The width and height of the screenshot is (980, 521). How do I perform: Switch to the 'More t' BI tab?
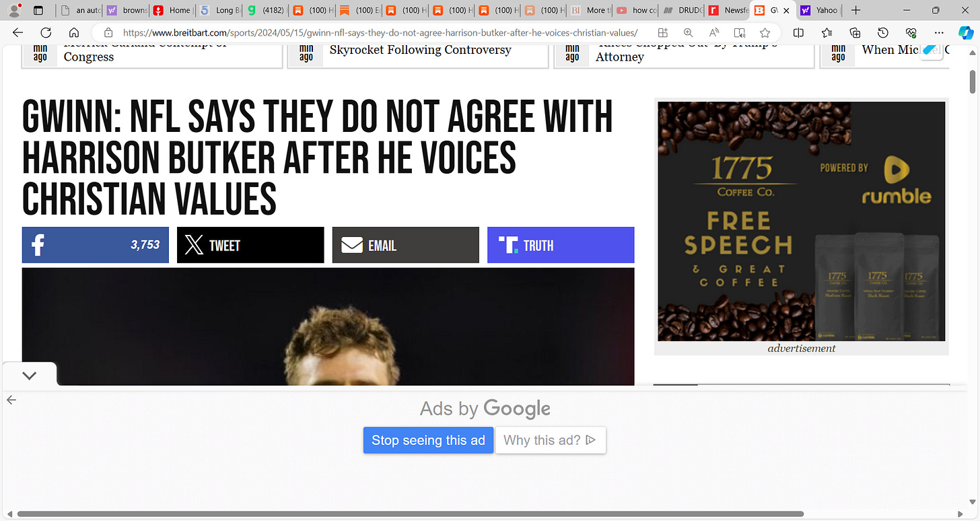pyautogui.click(x=590, y=10)
